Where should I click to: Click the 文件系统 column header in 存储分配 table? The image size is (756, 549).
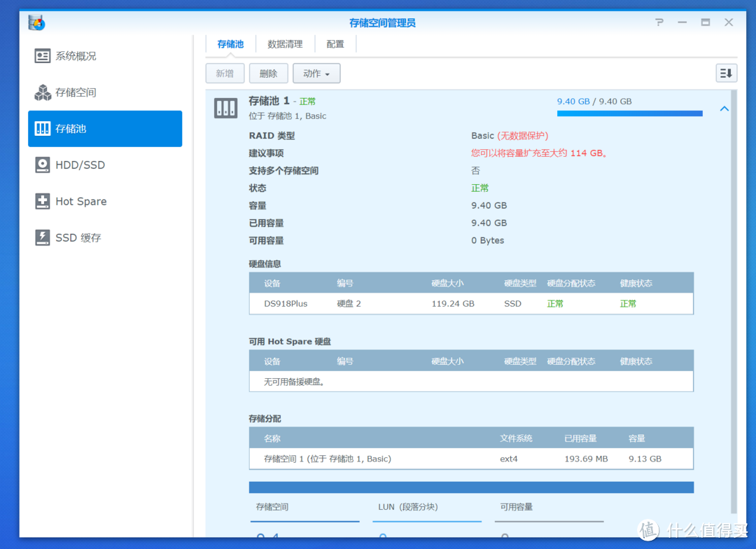(x=516, y=438)
